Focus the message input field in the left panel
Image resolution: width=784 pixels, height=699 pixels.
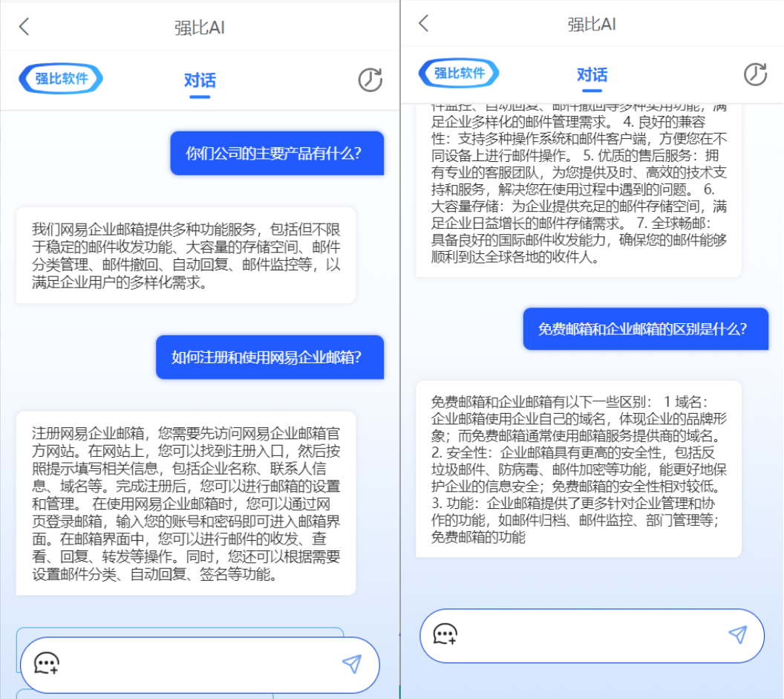pos(200,664)
